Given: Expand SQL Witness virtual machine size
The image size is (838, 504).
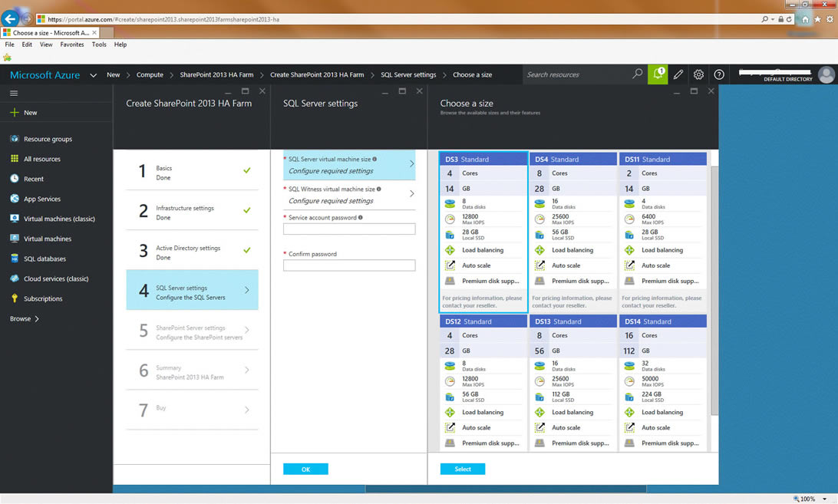Looking at the screenshot, I should 349,195.
